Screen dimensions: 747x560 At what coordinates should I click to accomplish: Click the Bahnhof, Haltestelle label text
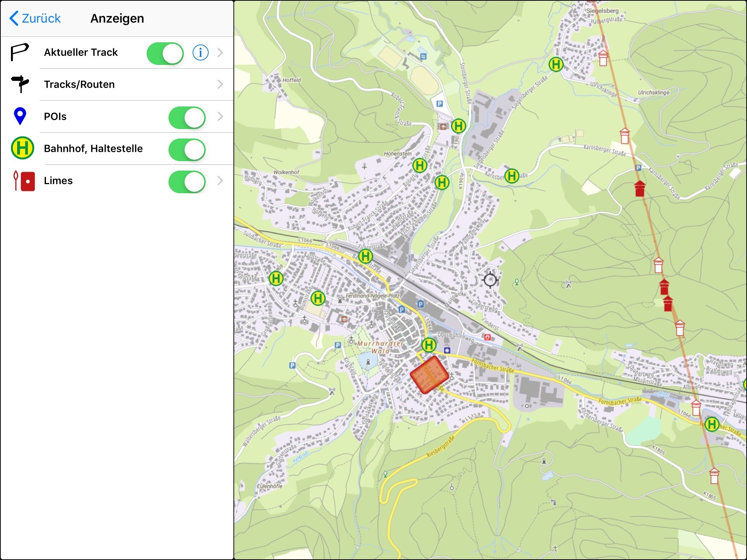point(93,149)
